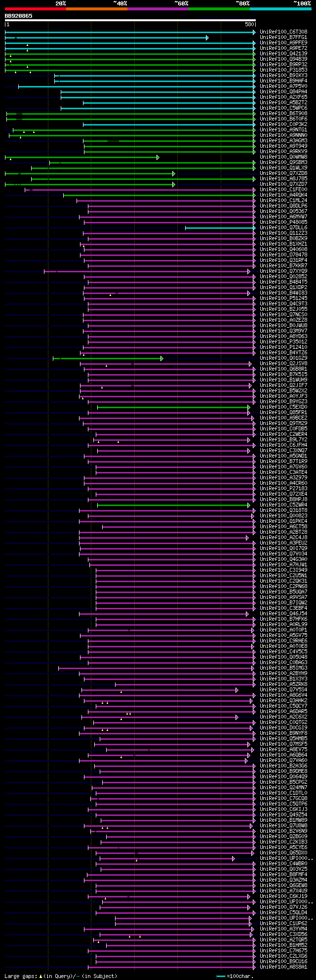
Task: Click label UniRef100_P27183
Action: (283, 489)
